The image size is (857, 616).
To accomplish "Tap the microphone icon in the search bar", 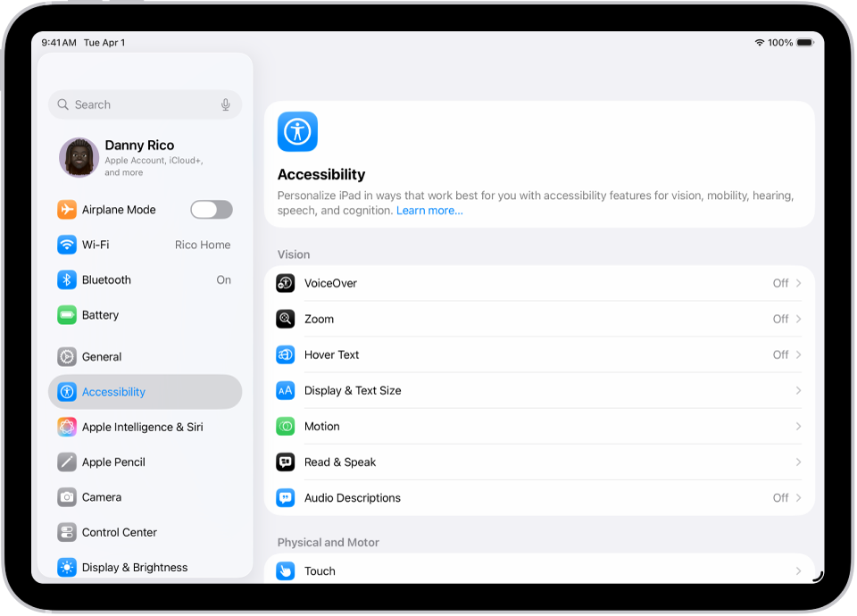I will point(225,104).
